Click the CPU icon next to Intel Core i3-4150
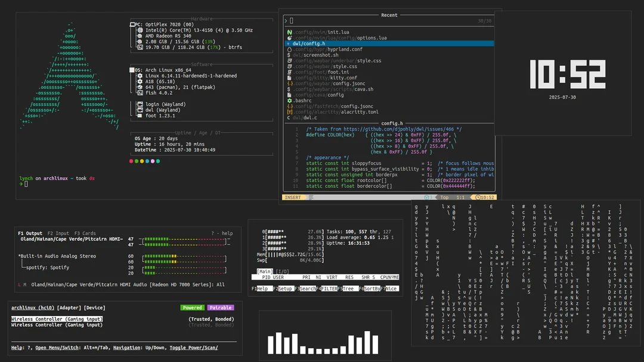Image resolution: width=644 pixels, height=362 pixels. tap(140, 30)
